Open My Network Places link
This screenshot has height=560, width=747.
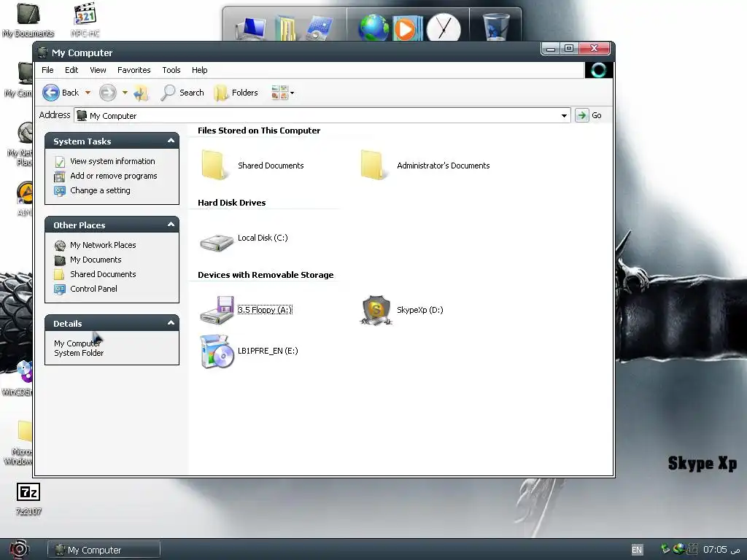[103, 245]
